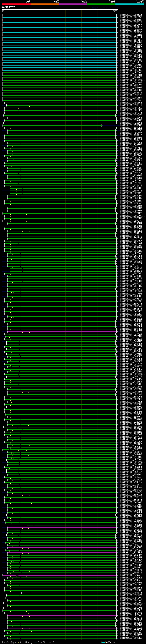Open hit UniRef100_P93817

point(131,22)
